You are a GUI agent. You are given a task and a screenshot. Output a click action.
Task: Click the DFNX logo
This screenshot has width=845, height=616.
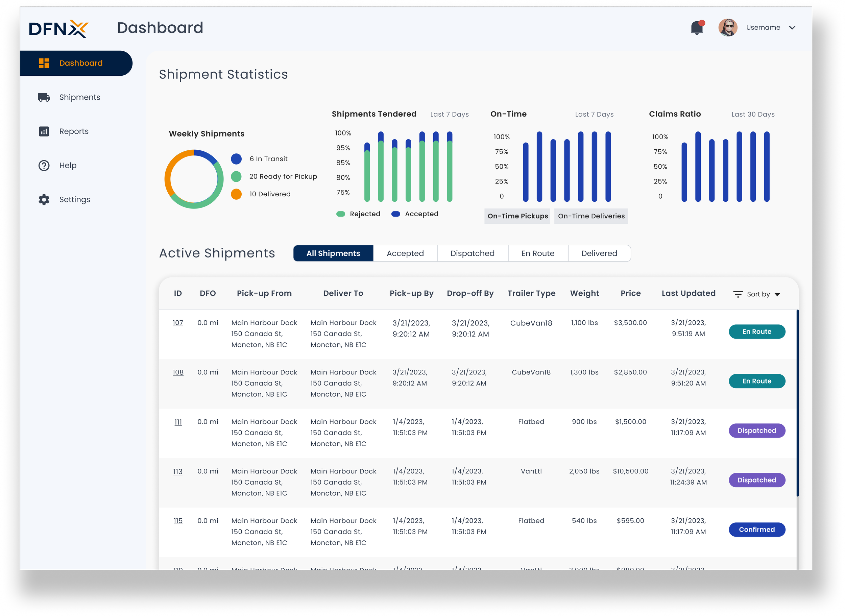click(x=59, y=29)
